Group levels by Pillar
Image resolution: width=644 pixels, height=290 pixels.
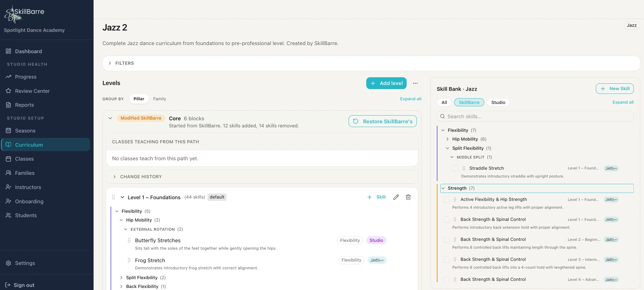(x=139, y=99)
